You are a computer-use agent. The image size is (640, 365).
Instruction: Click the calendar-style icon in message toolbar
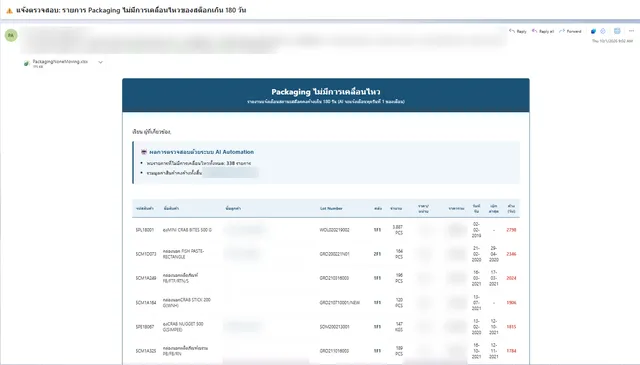[617, 31]
